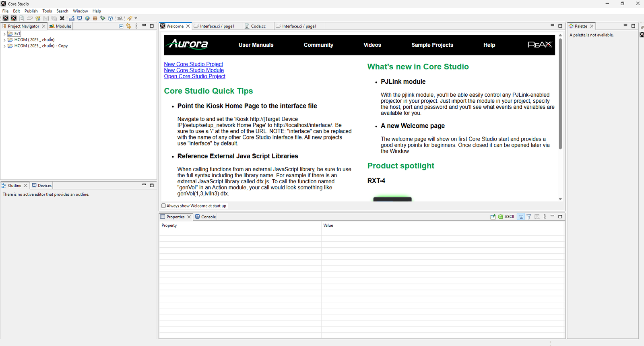This screenshot has width=644, height=346.
Task: Select the last Interface.ci / page1 tab
Action: 299,26
